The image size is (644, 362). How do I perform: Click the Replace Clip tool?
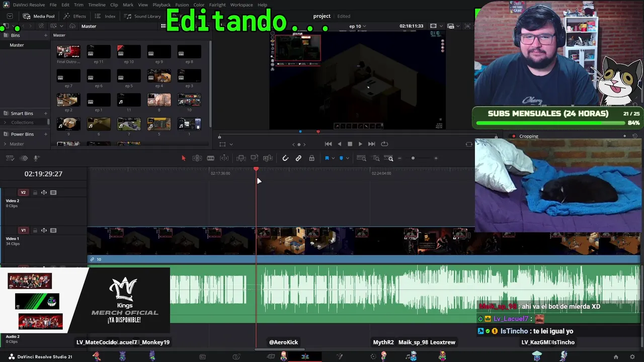tap(268, 158)
